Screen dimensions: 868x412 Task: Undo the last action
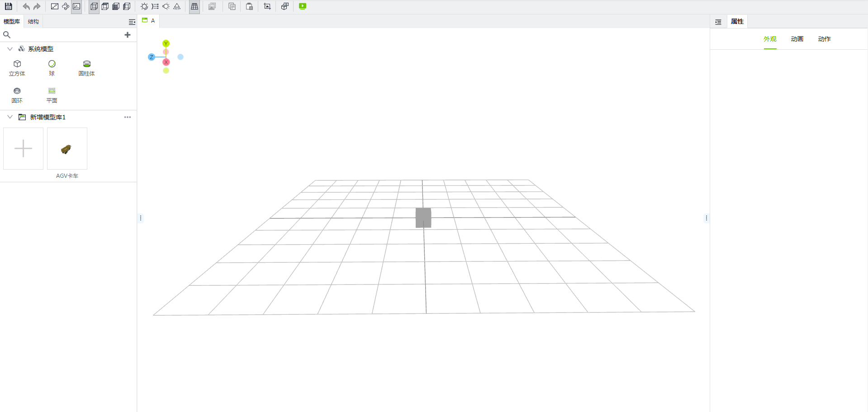26,6
